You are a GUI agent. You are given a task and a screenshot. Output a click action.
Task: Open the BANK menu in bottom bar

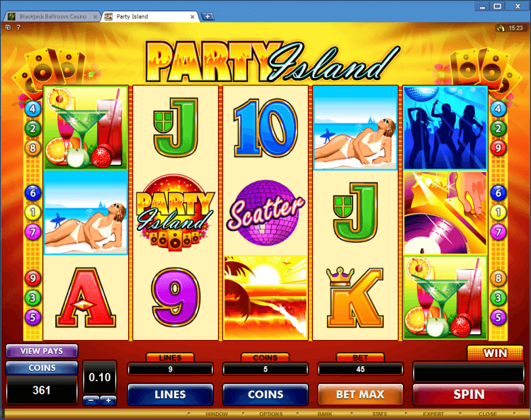325,414
